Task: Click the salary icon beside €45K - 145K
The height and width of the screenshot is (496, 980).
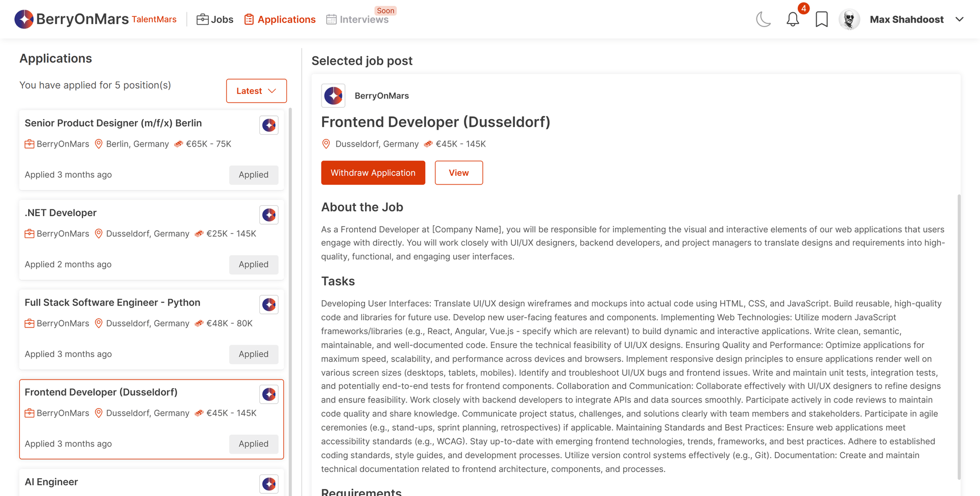Action: 428,144
